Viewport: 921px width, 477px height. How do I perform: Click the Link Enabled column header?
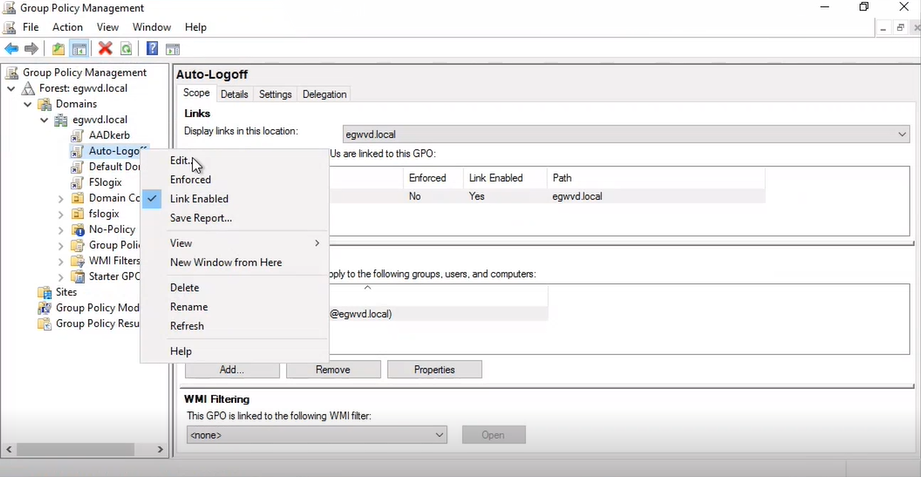[505, 178]
